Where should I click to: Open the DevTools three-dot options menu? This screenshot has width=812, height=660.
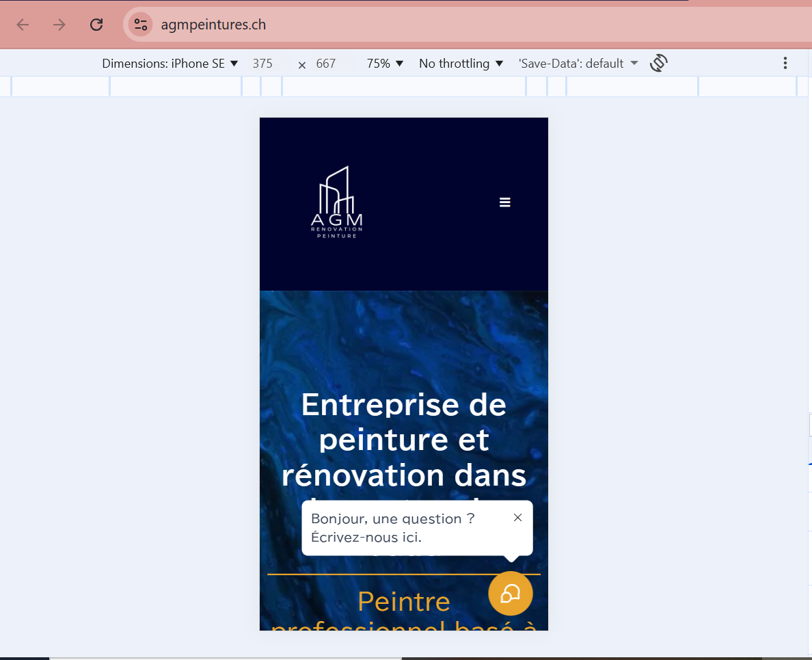[785, 62]
